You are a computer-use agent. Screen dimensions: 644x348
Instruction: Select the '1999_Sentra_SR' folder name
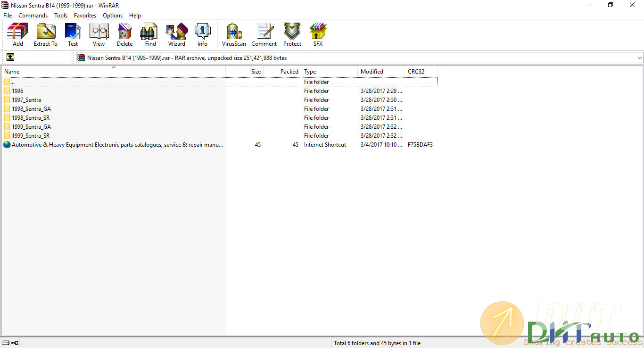pyautogui.click(x=31, y=136)
